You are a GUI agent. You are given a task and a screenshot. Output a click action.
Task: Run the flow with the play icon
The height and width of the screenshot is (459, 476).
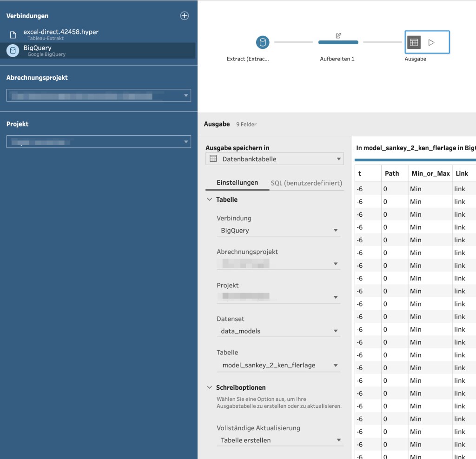431,42
